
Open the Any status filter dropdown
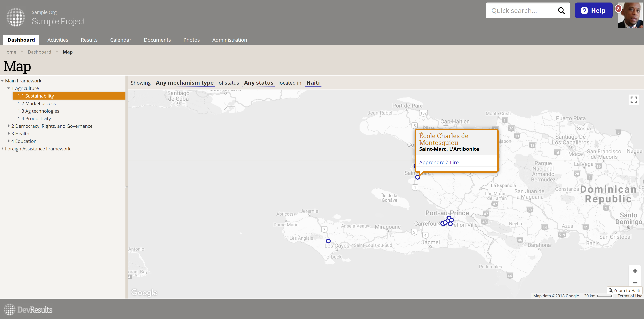tap(258, 83)
